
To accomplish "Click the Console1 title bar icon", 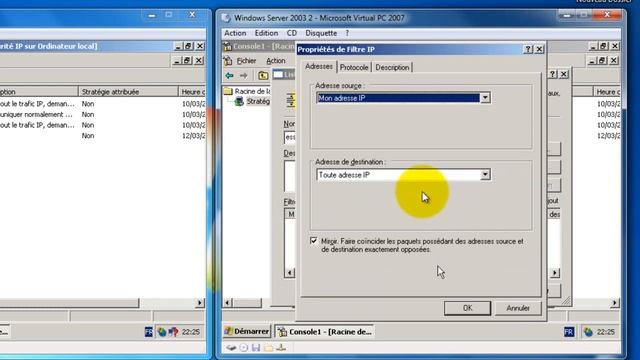I will click(x=227, y=47).
